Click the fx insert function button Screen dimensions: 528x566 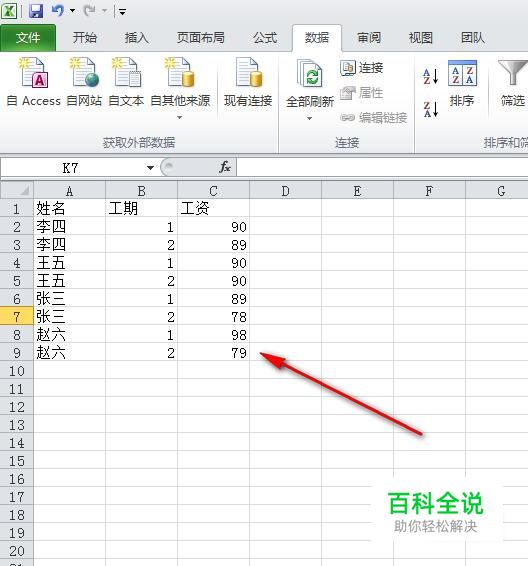point(225,167)
